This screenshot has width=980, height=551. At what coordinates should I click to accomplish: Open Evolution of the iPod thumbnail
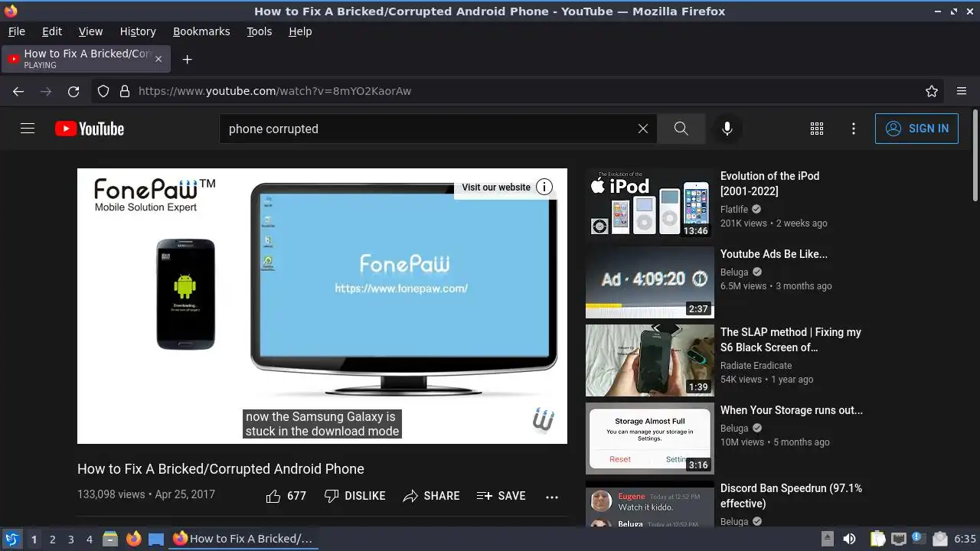(650, 204)
